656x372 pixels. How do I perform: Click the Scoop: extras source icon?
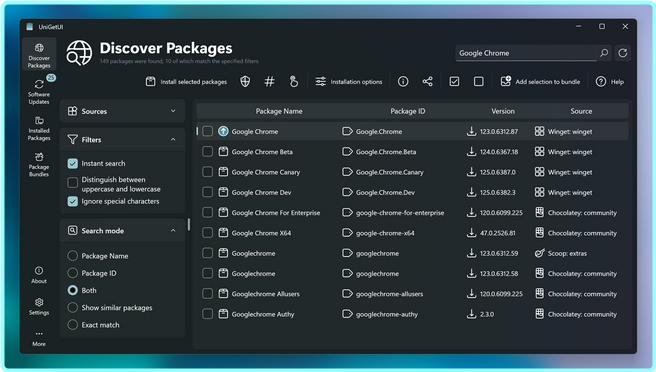539,253
